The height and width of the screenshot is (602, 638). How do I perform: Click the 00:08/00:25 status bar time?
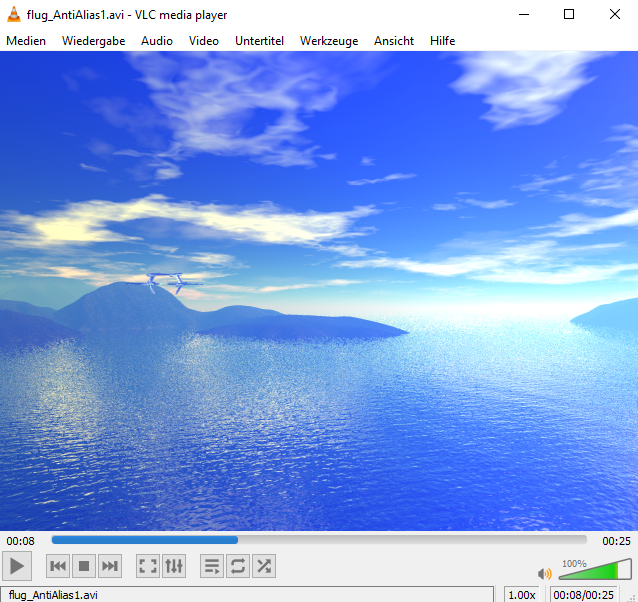click(583, 595)
